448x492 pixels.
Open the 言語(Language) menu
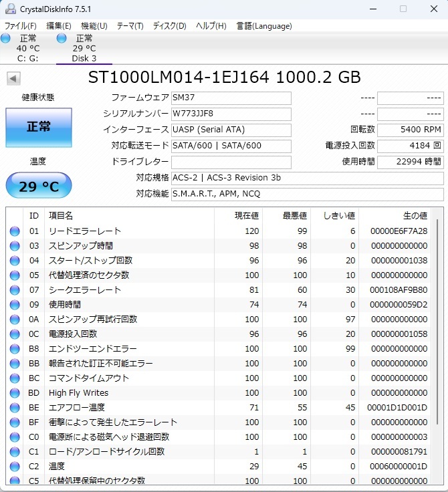[x=264, y=25]
